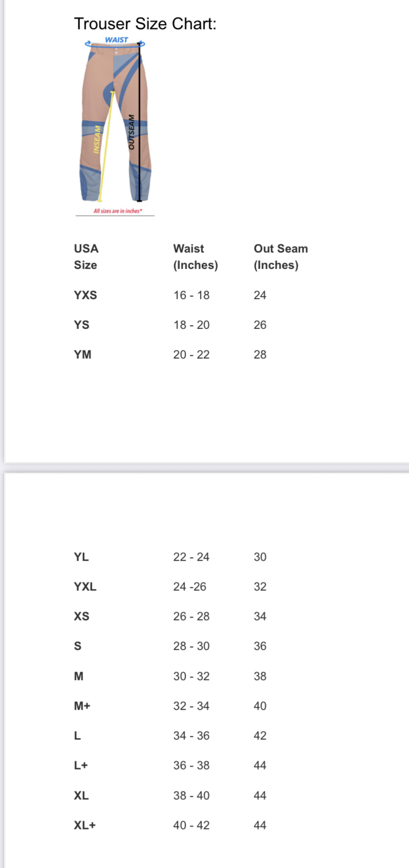Viewport: 409px width, 868px height.
Task: Click the "26 - 28" waist measurement
Action: tap(191, 616)
